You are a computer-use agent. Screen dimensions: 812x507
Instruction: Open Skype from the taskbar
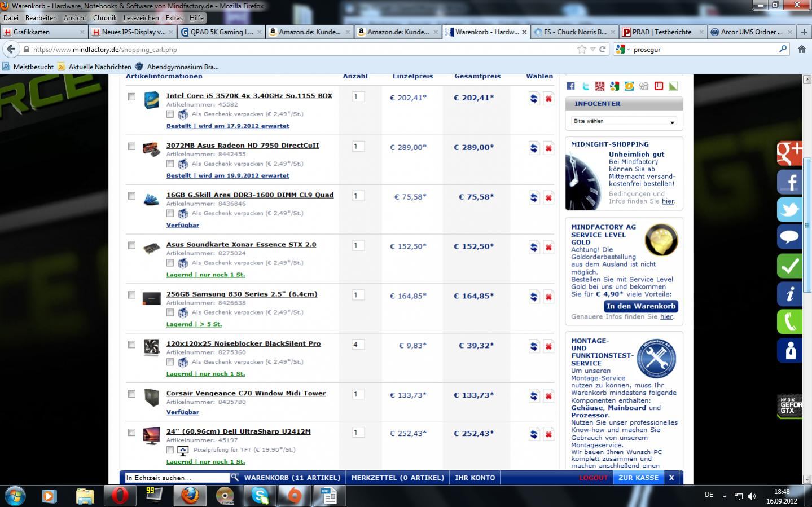click(260, 496)
